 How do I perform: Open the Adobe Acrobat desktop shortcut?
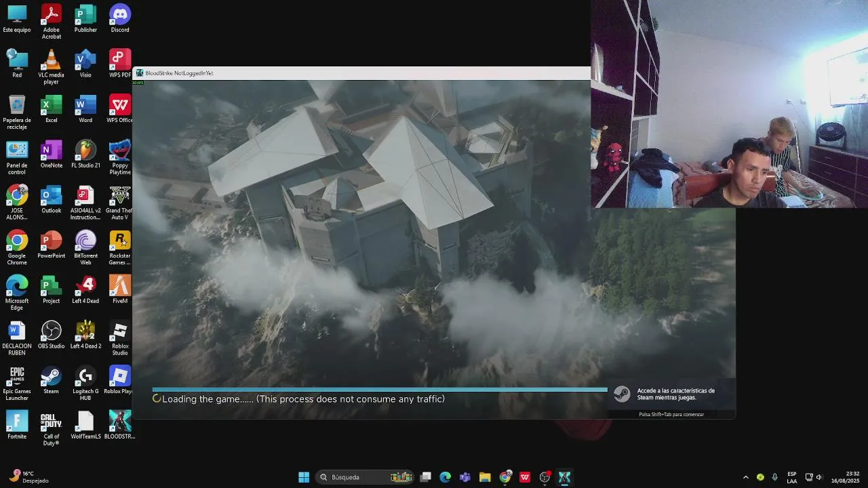[x=52, y=22]
